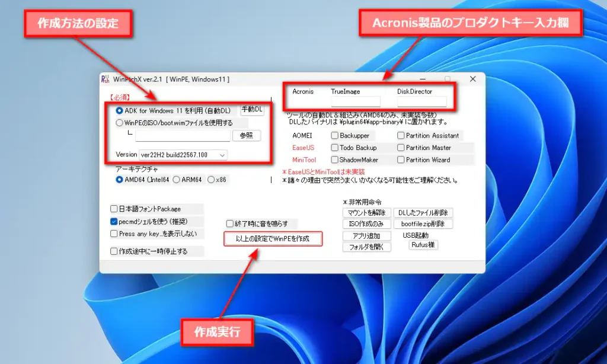Click the 手動DL button

(251, 109)
